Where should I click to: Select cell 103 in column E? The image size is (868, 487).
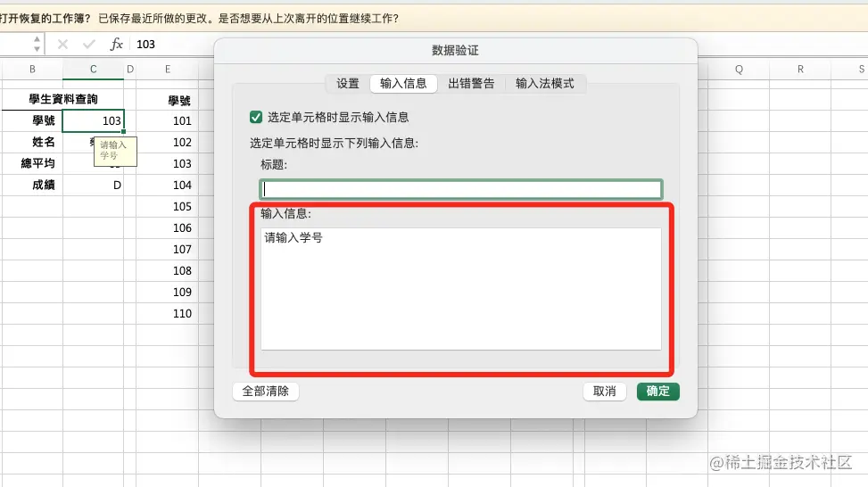pos(167,164)
